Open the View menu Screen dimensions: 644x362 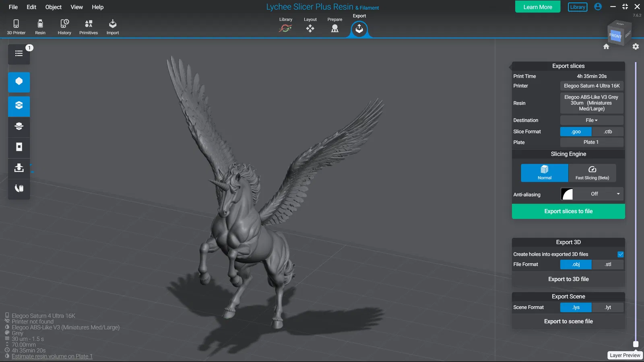point(76,7)
